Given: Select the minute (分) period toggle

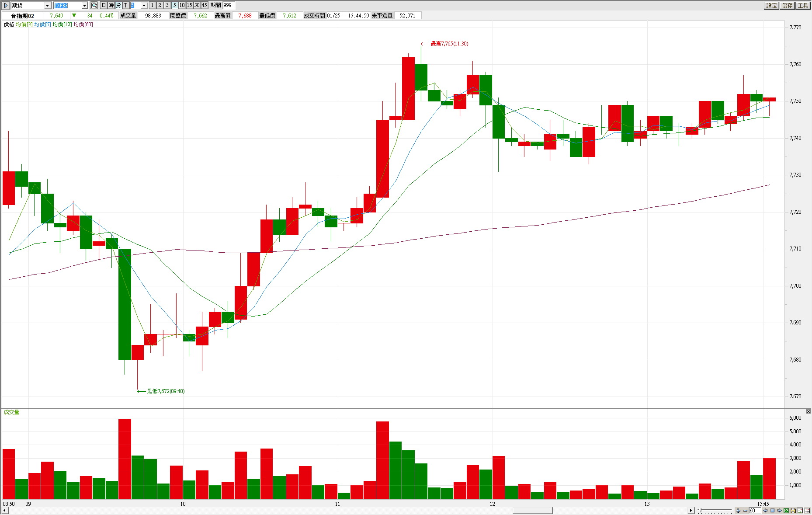Looking at the screenshot, I should 118,5.
